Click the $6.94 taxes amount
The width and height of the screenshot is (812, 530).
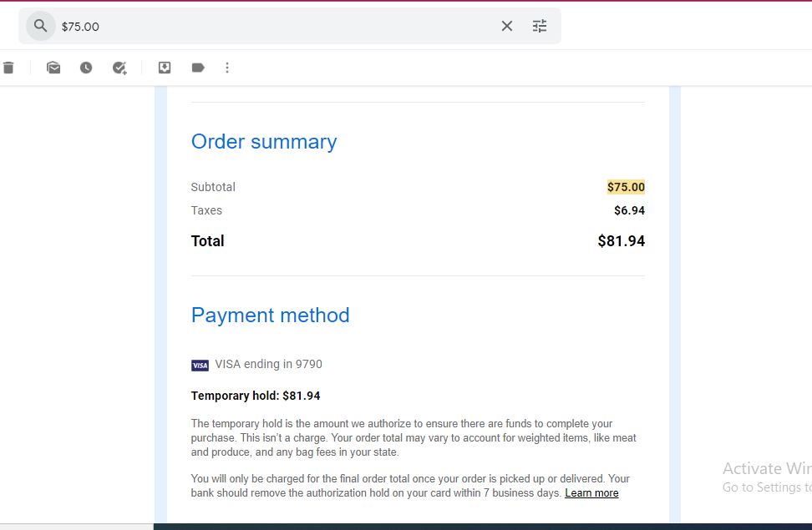coord(629,210)
